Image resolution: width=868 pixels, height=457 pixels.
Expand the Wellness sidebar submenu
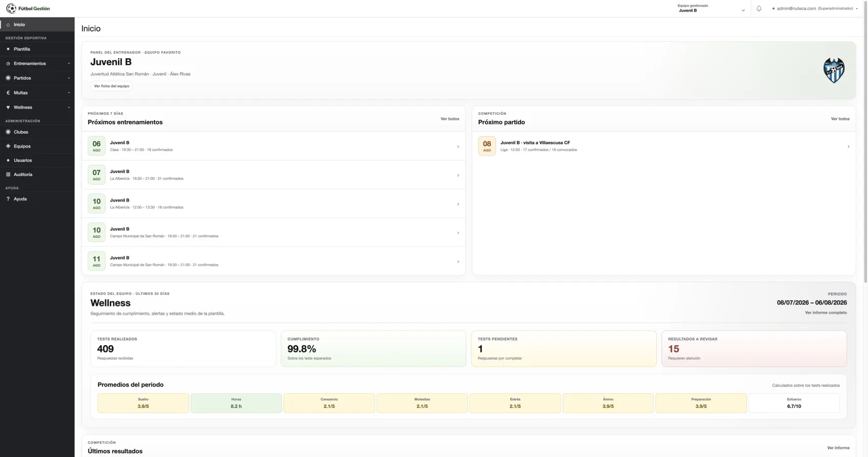68,108
